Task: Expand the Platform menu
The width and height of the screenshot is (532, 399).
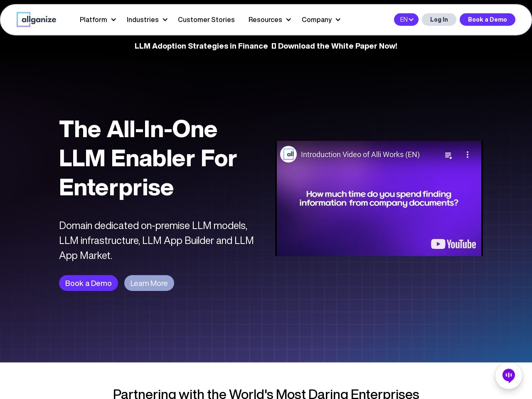Action: pyautogui.click(x=98, y=20)
